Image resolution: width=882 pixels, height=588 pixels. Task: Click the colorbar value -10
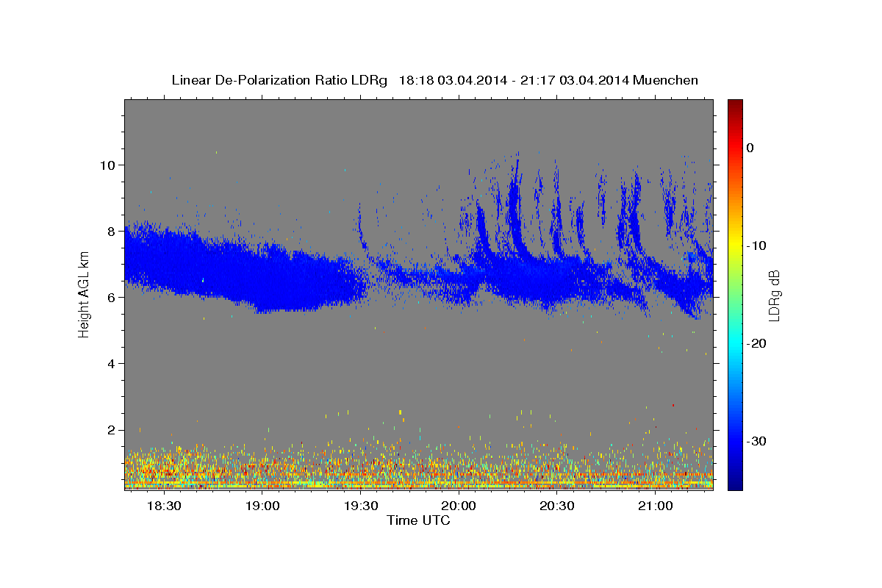point(757,245)
